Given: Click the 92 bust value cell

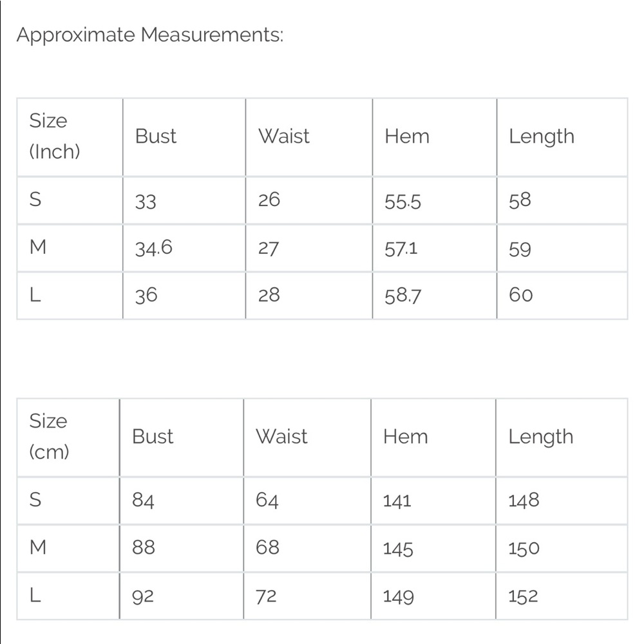Looking at the screenshot, I should tap(143, 596).
